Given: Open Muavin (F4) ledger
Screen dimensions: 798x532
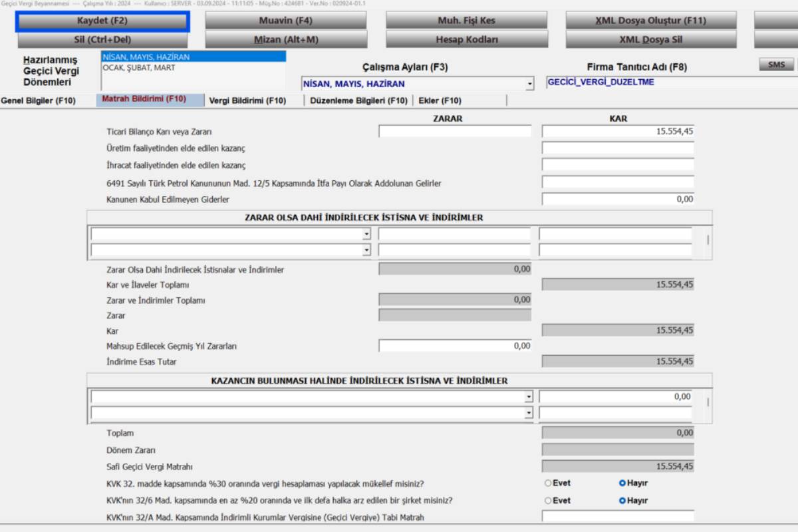Looking at the screenshot, I should 285,21.
